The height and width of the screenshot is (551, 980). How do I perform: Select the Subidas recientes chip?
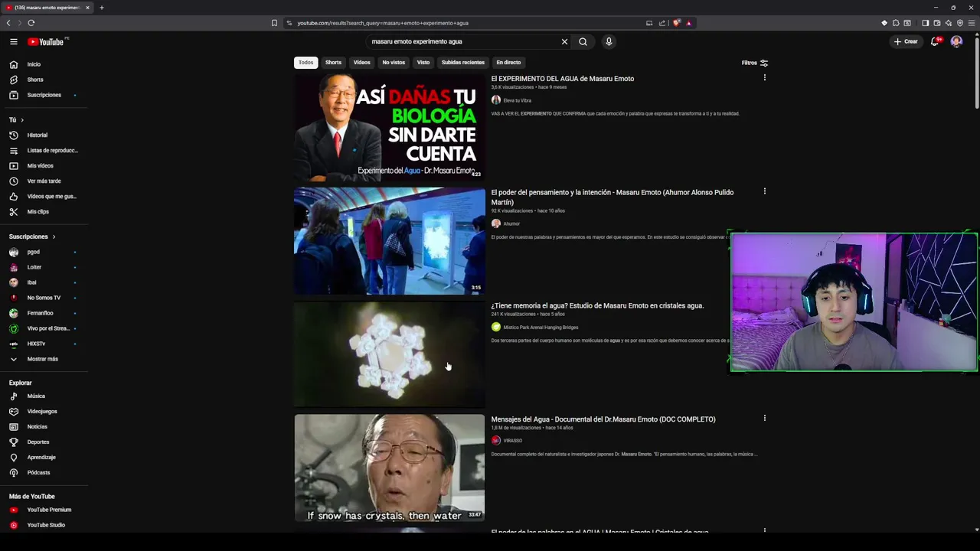click(462, 63)
